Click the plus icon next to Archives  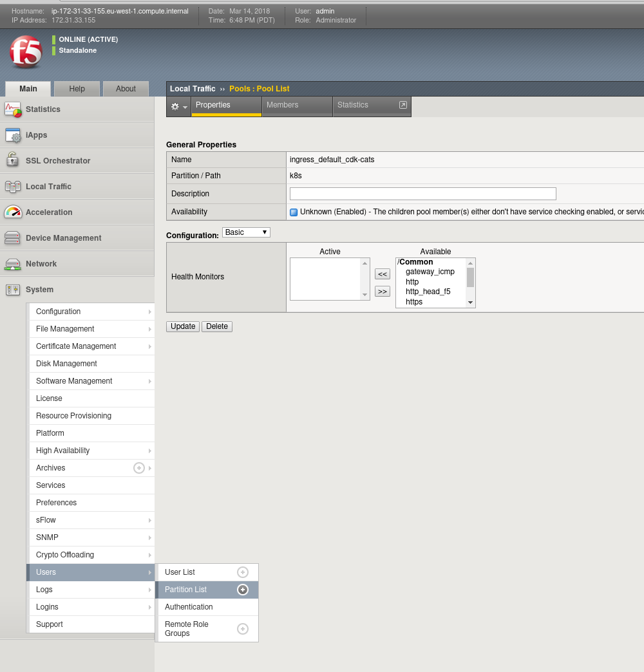point(139,468)
